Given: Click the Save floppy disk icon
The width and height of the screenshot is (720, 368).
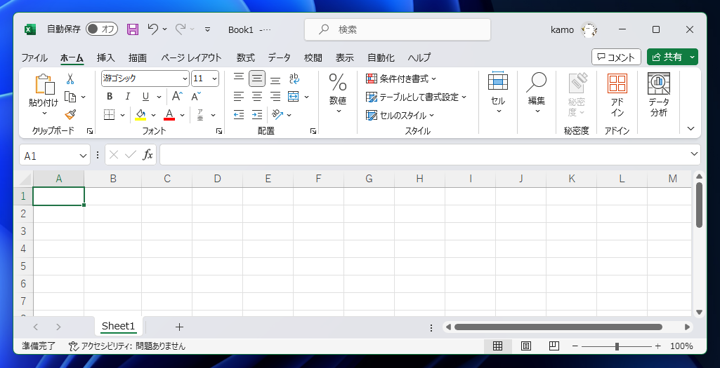Looking at the screenshot, I should pyautogui.click(x=133, y=29).
